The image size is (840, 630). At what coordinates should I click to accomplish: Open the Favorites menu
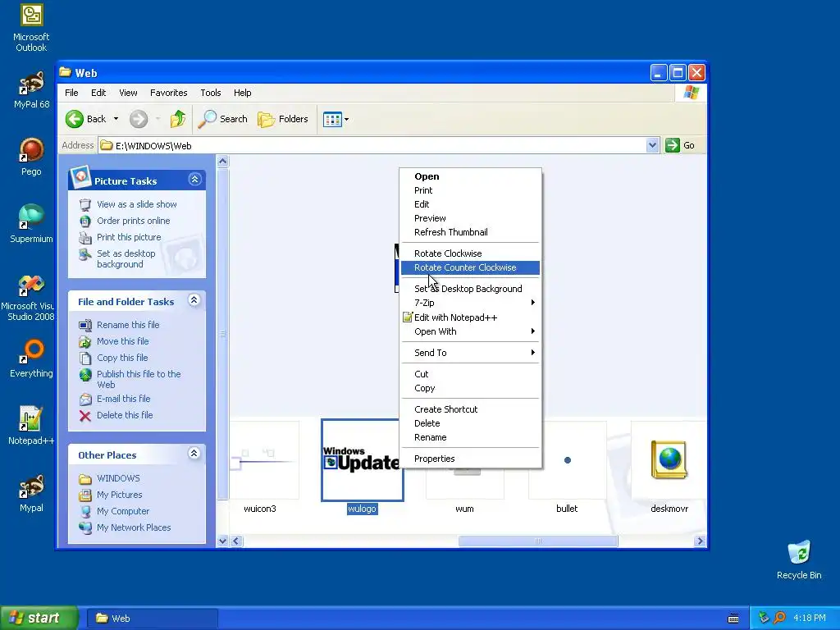(x=169, y=93)
